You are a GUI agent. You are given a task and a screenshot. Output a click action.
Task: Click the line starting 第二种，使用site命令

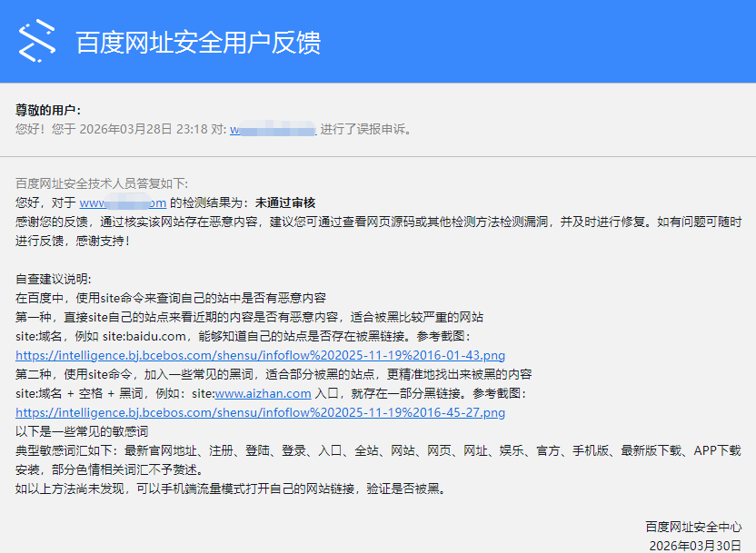[x=274, y=374]
